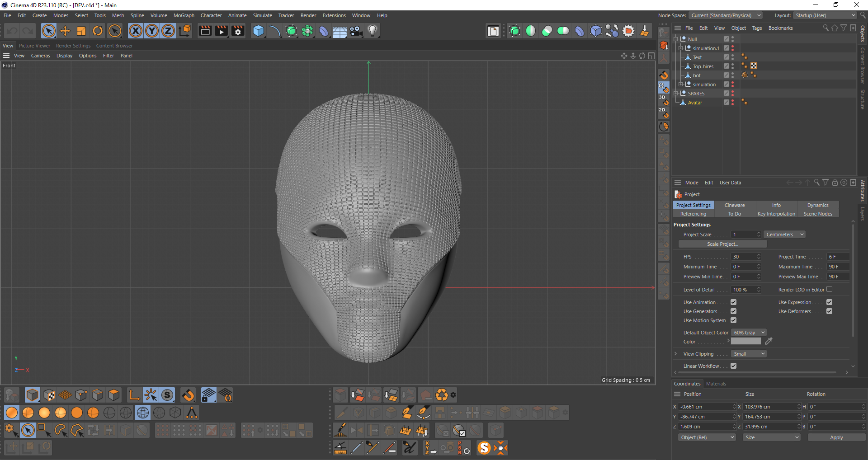Switch to Content Browser tab
The width and height of the screenshot is (868, 460).
tap(114, 46)
